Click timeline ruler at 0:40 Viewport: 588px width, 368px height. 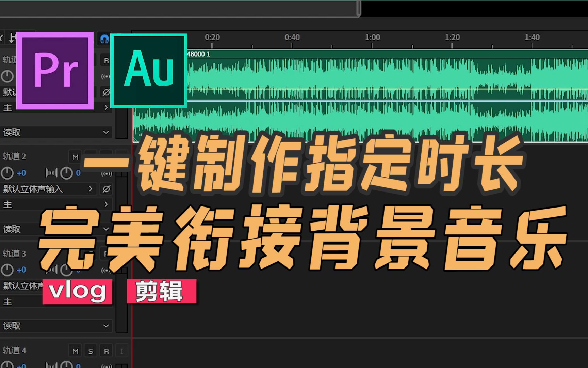[292, 37]
